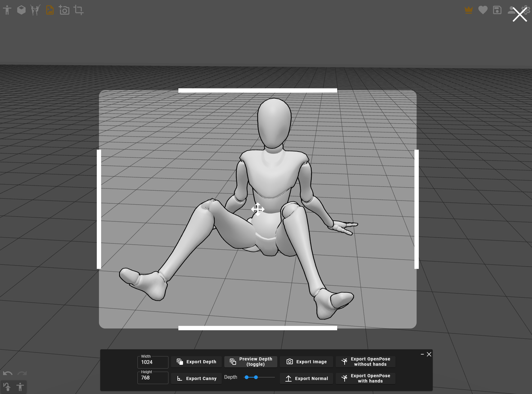This screenshot has height=394, width=532.
Task: Click the heart favorites icon
Action: pyautogui.click(x=483, y=10)
